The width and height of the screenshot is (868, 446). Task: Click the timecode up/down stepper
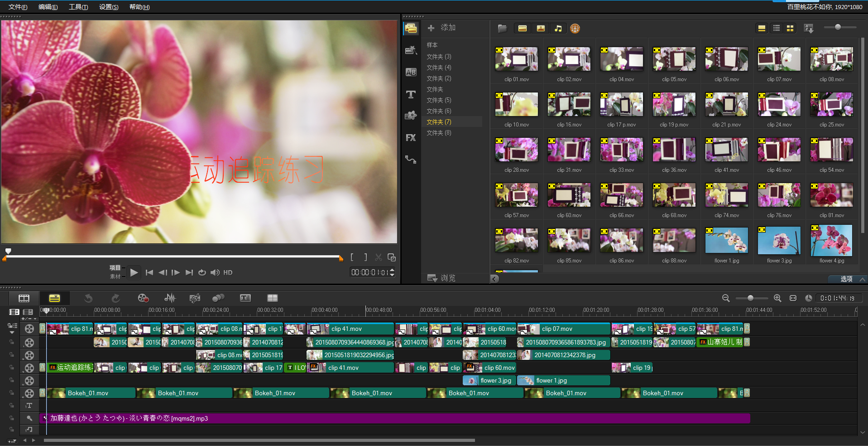[392, 272]
